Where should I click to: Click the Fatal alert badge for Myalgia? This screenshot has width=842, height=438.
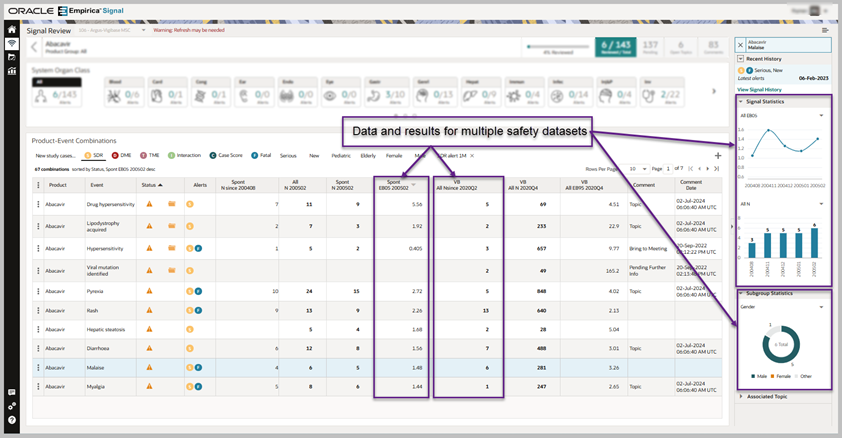pos(198,386)
